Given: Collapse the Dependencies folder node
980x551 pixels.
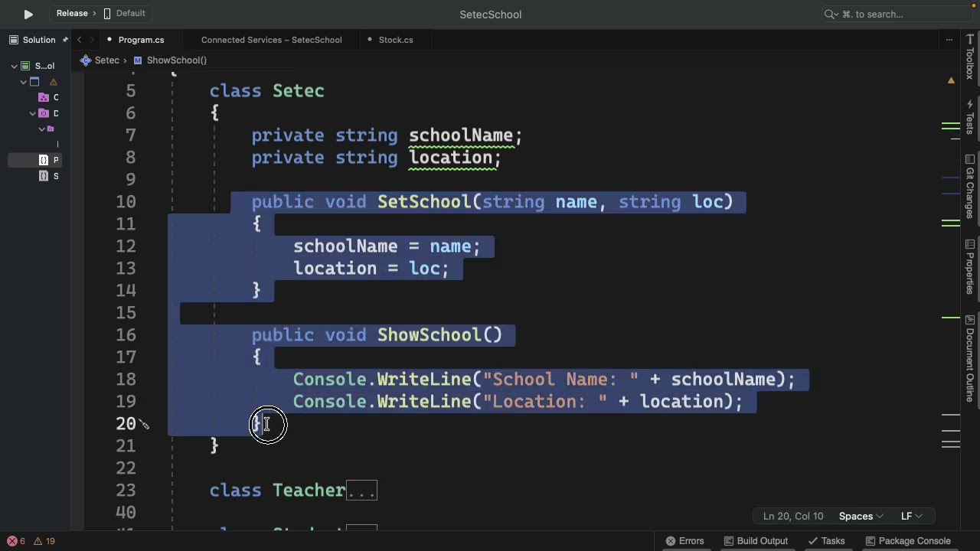Looking at the screenshot, I should (32, 113).
